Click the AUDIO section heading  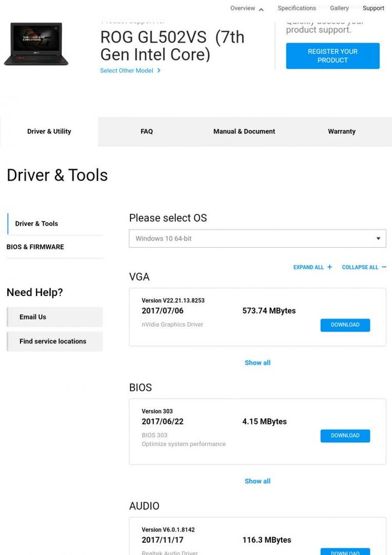[144, 506]
